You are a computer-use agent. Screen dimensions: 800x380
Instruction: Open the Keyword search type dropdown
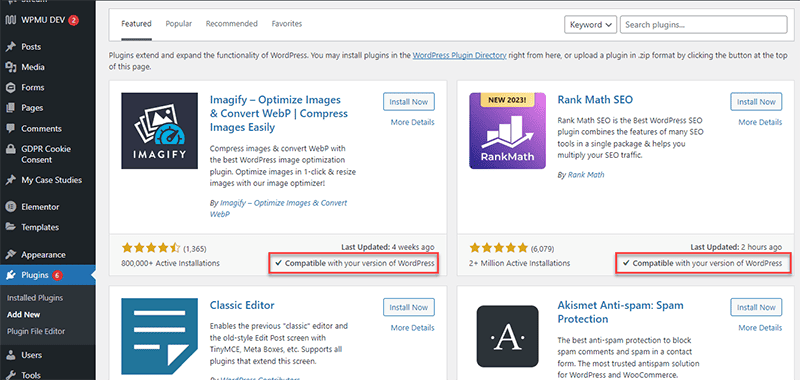[590, 24]
